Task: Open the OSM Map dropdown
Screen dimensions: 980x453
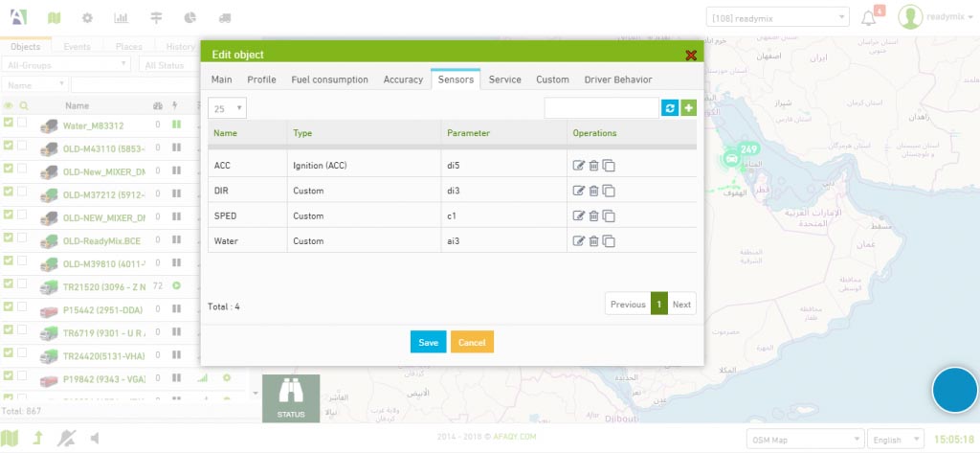Action: pyautogui.click(x=805, y=440)
